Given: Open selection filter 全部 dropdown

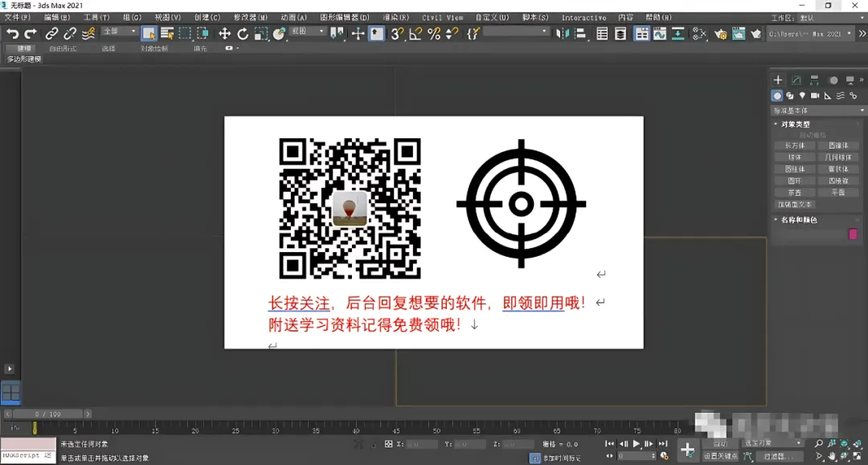Looking at the screenshot, I should tap(119, 31).
